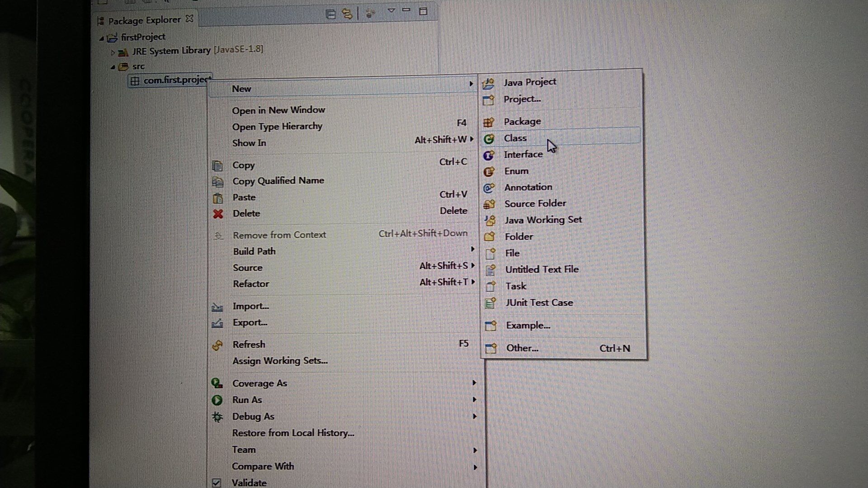Select JRE System Library tree item
The width and height of the screenshot is (868, 488).
197,50
